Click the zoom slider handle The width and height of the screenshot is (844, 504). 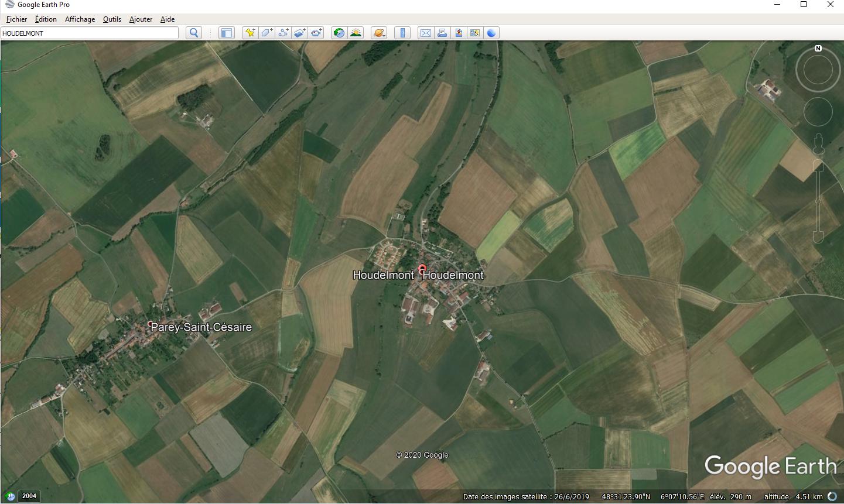pos(818,201)
